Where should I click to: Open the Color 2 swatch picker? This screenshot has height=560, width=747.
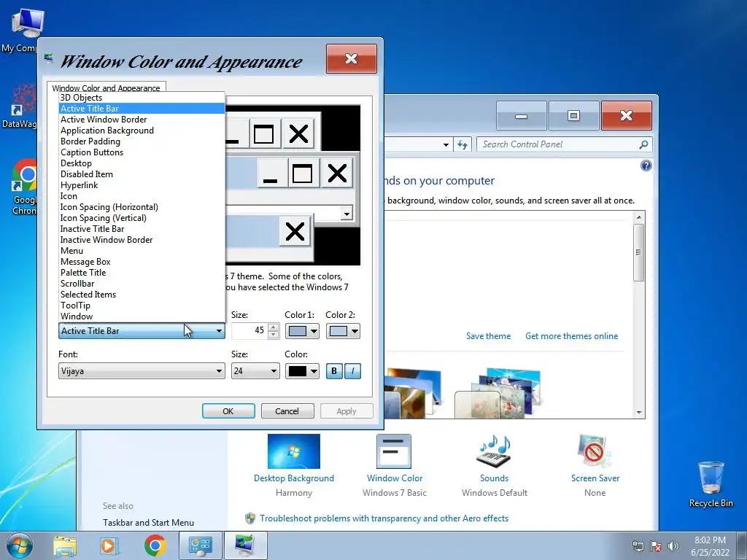coord(343,331)
